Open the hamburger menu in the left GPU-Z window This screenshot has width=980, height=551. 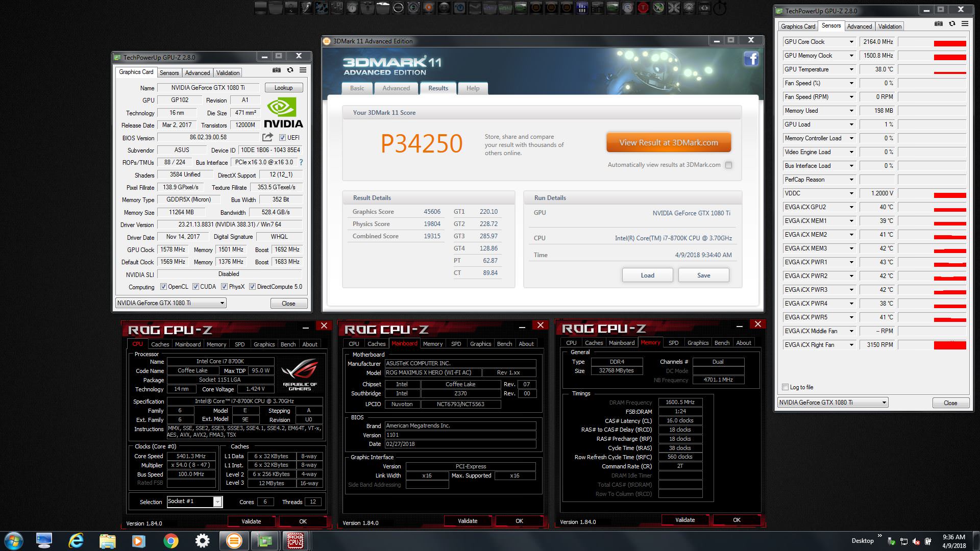pyautogui.click(x=303, y=70)
